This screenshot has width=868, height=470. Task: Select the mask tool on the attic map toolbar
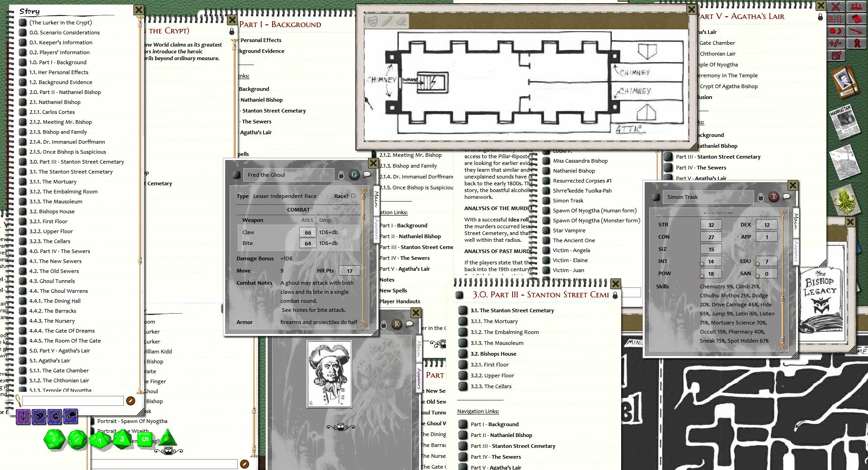pos(372,21)
